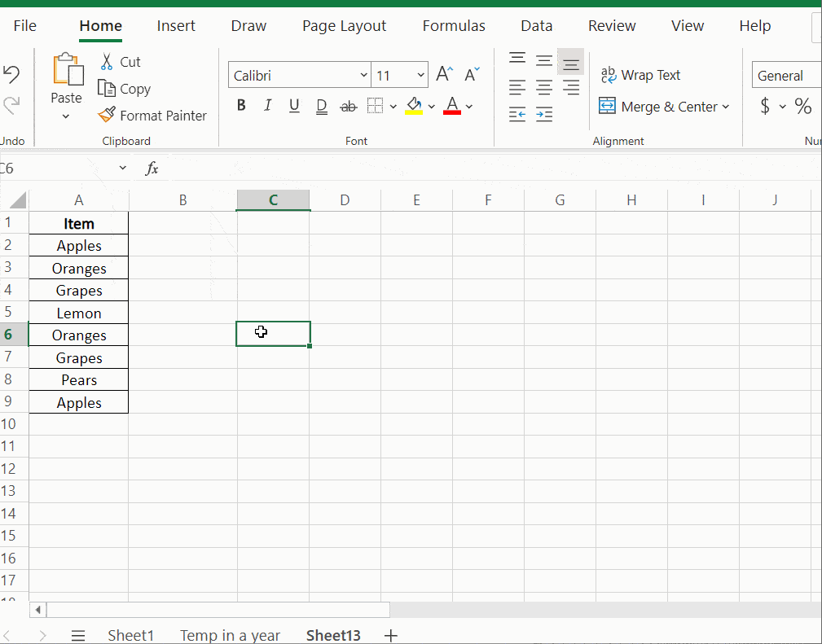Switch to the Temp in a year sheet
Image resolution: width=822 pixels, height=644 pixels.
point(230,635)
